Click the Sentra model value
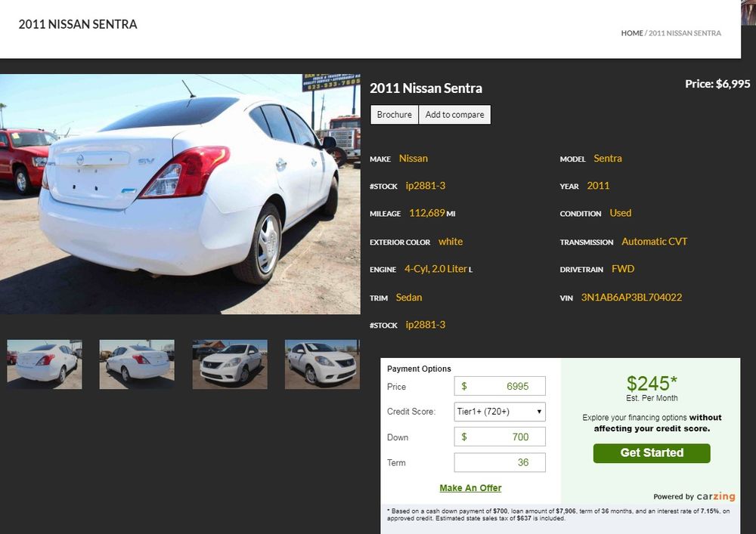Viewport: 756px width, 534px height. (608, 159)
